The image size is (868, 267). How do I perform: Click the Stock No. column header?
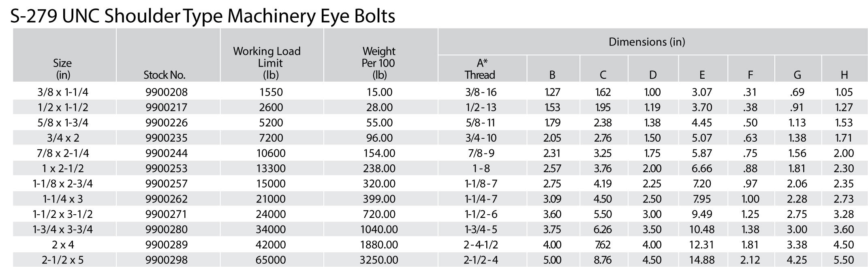tap(164, 75)
